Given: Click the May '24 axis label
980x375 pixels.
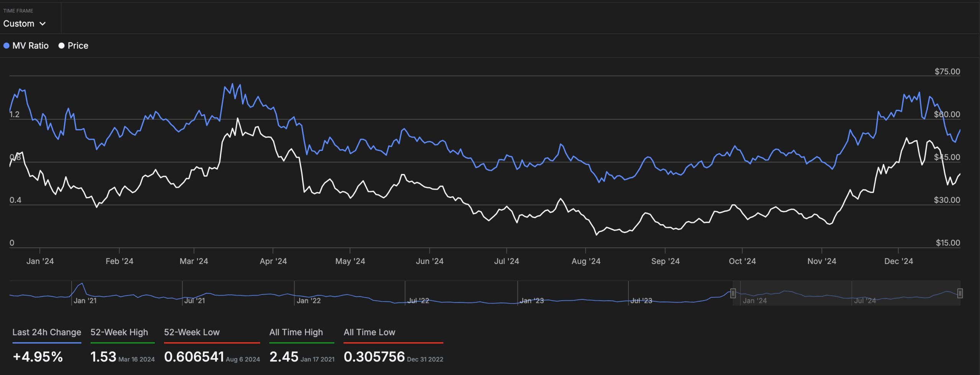Looking at the screenshot, I should pos(350,261).
